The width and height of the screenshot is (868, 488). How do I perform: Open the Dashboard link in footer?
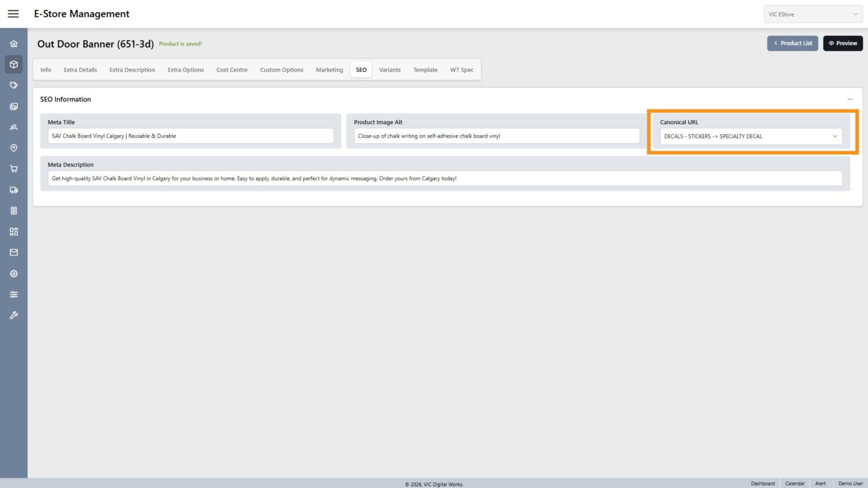click(x=763, y=483)
